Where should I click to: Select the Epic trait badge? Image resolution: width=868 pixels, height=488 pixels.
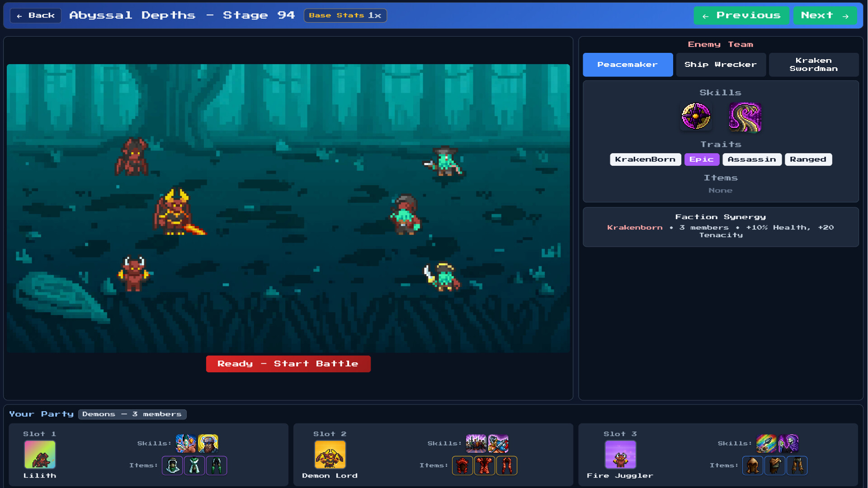point(702,159)
